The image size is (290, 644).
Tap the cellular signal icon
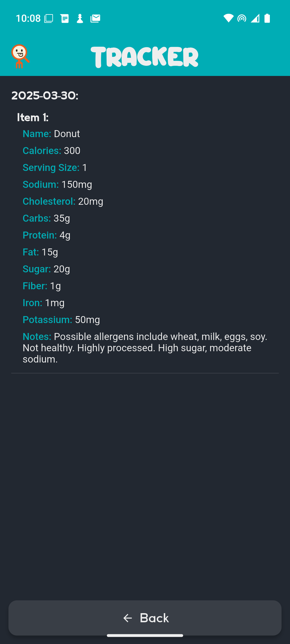click(x=255, y=18)
